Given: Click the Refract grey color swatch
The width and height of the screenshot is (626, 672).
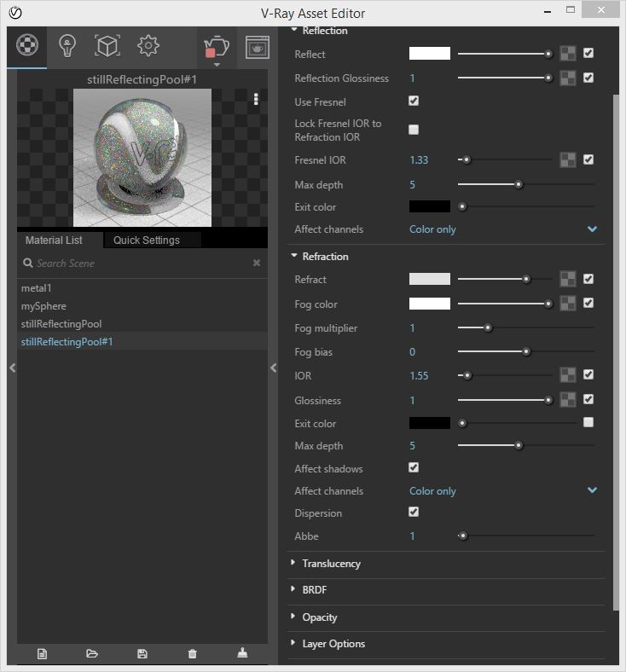Looking at the screenshot, I should point(429,279).
